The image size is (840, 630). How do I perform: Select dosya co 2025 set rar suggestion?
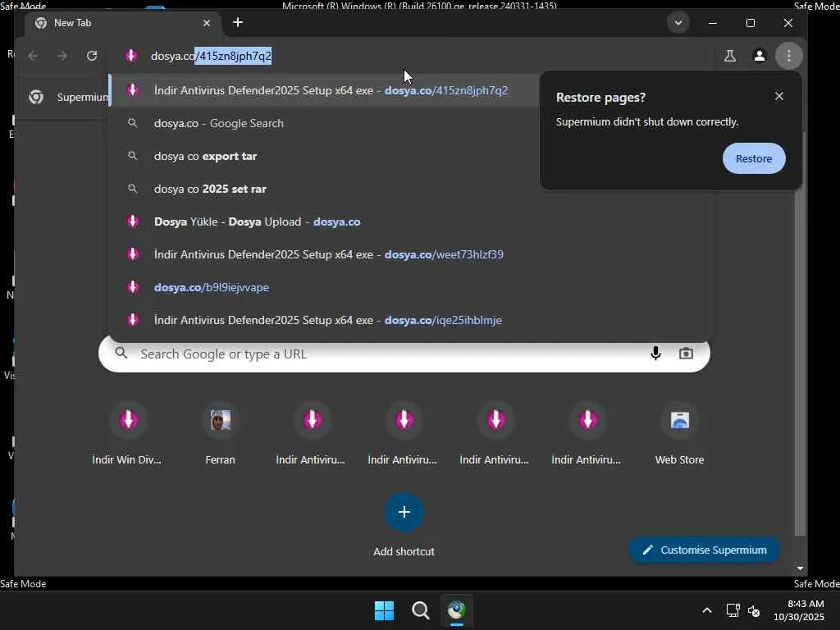coord(324,189)
